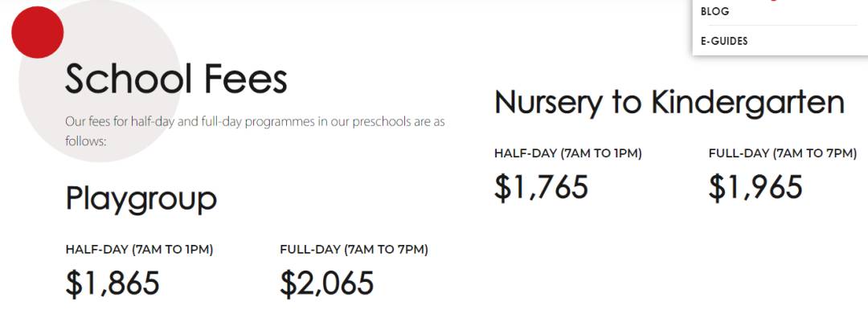
Task: Select the Playgroup heading
Action: click(x=141, y=198)
